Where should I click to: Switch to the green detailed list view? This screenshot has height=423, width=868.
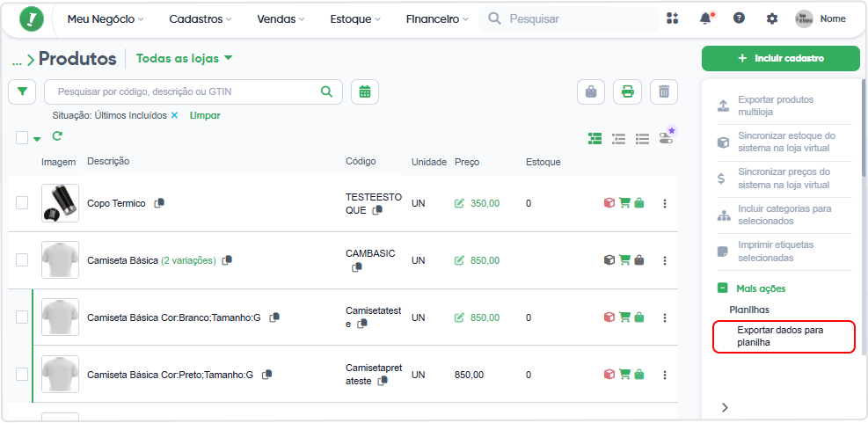pos(594,138)
